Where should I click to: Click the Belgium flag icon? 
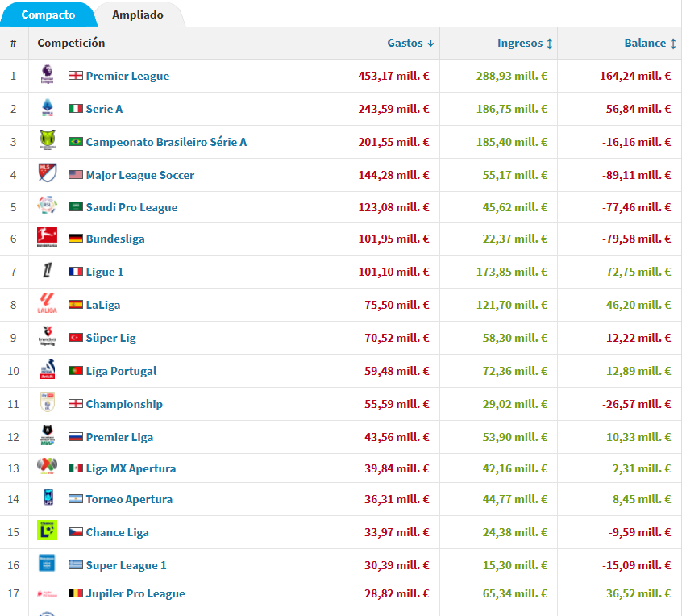coord(76,593)
